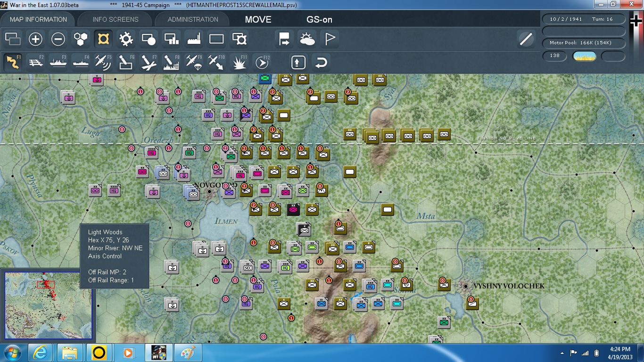Select the F7 bomb airfield mode icon

click(149, 62)
